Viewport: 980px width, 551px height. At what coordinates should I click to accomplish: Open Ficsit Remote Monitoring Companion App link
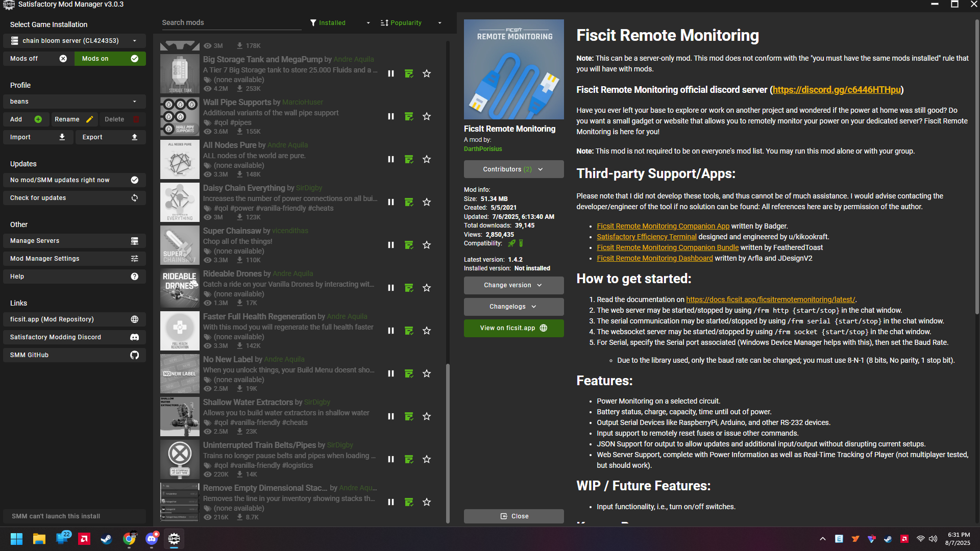[x=663, y=226]
